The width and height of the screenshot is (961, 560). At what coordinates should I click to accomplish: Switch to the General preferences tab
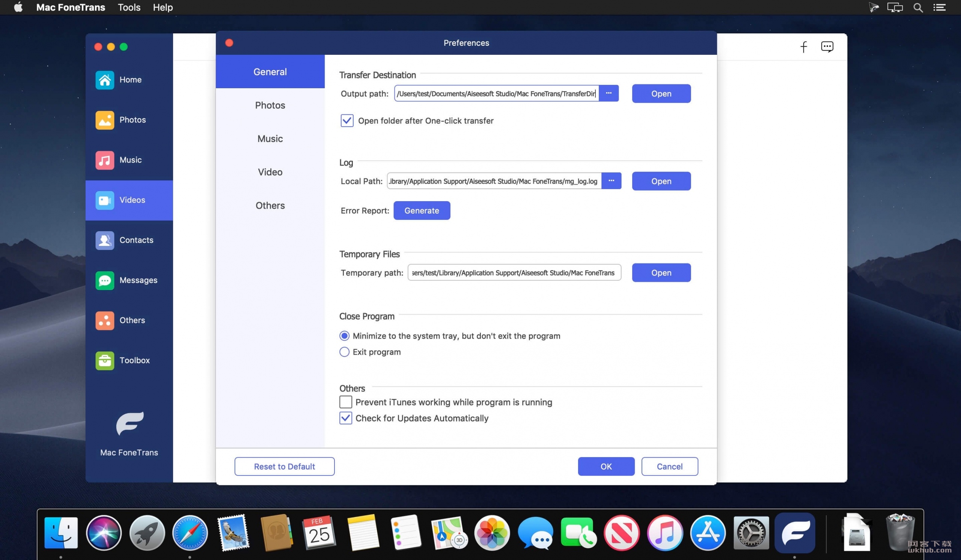270,72
